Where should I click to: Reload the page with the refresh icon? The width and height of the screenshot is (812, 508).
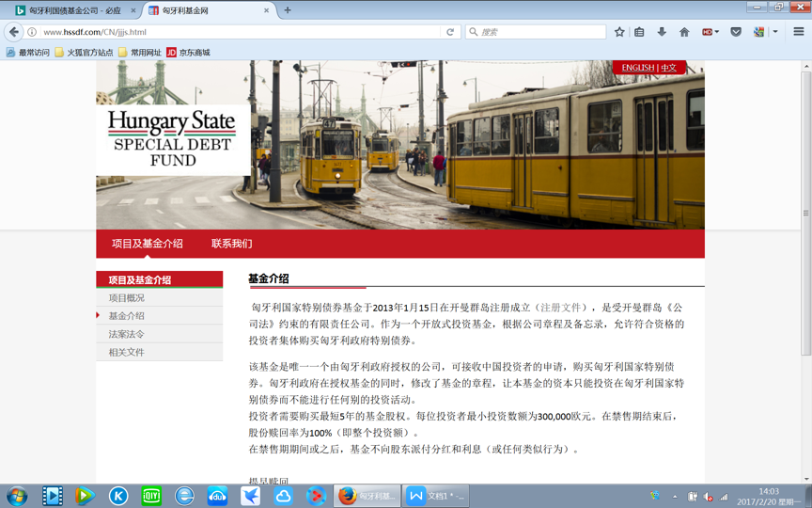tap(450, 32)
